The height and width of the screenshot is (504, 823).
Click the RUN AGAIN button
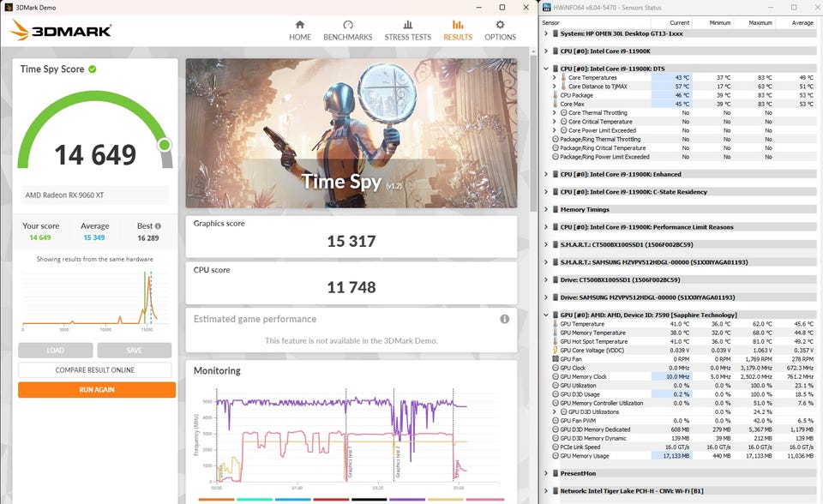(97, 389)
